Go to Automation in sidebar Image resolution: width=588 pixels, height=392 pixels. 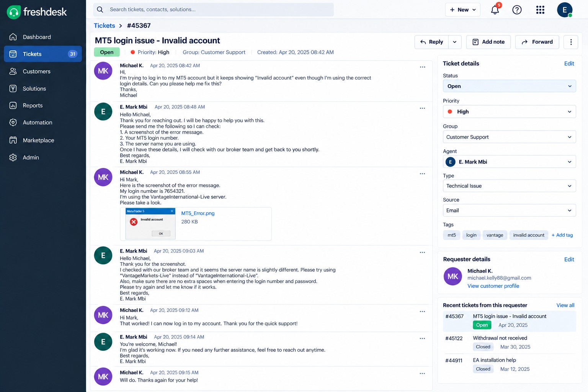[43, 122]
